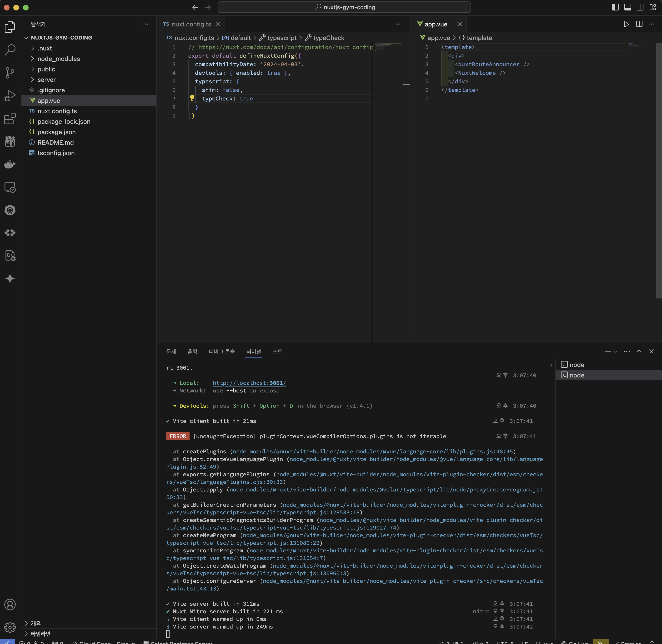The image size is (662, 644).
Task: Open the Cloud Code diamonds icon
Action: coord(10,233)
